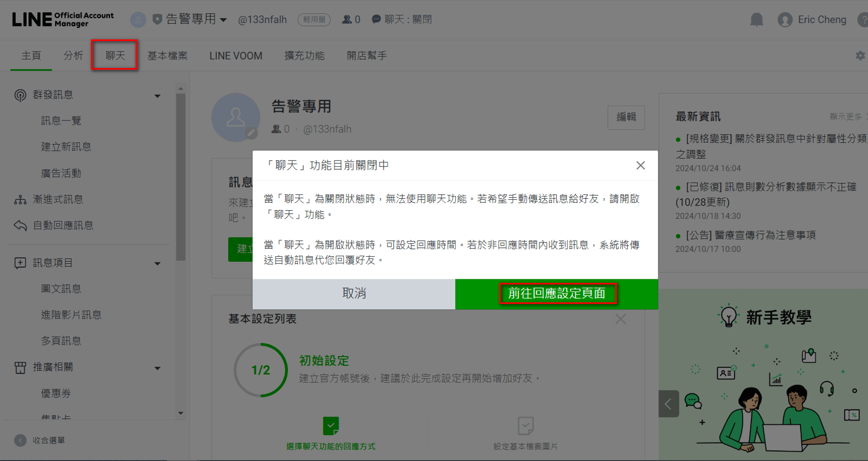Collapse sidebar with 收合選單
Viewport: 868px width, 461px height.
click(x=40, y=440)
